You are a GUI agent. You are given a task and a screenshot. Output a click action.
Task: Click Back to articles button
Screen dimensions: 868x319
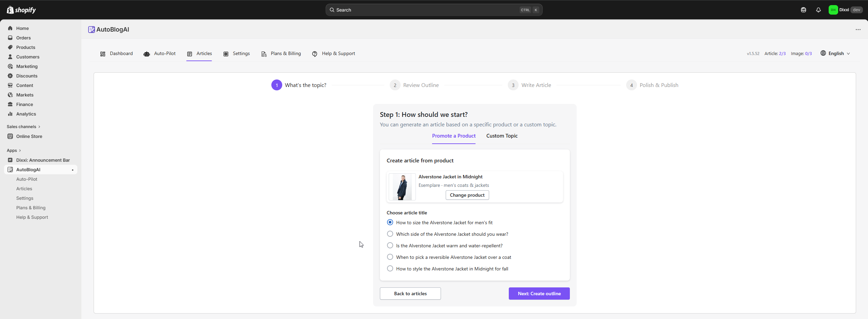[x=410, y=294]
